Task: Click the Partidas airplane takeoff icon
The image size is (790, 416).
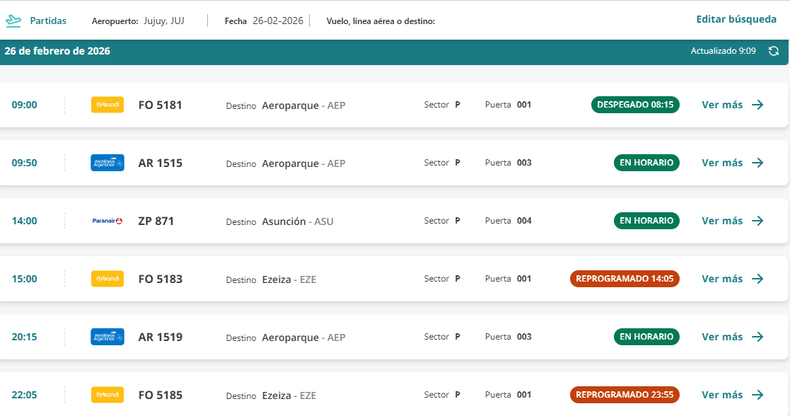Action: pos(14,20)
